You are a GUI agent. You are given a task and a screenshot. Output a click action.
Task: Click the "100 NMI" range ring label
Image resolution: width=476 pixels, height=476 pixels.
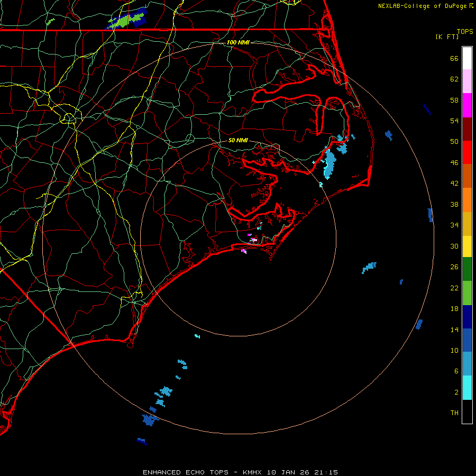[x=238, y=42]
